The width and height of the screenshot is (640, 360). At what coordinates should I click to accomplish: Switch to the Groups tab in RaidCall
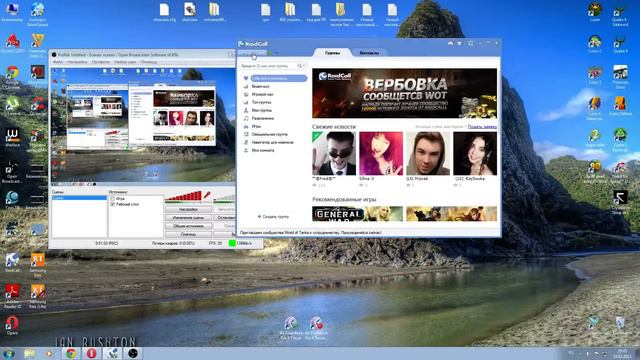[x=332, y=53]
